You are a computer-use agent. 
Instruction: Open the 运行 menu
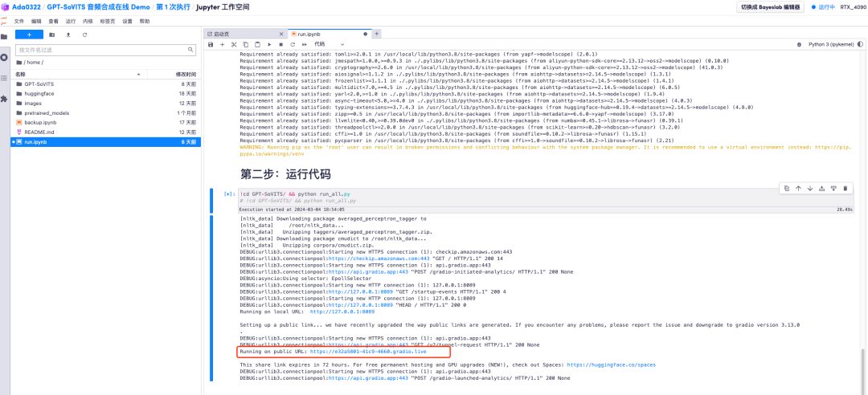[70, 21]
